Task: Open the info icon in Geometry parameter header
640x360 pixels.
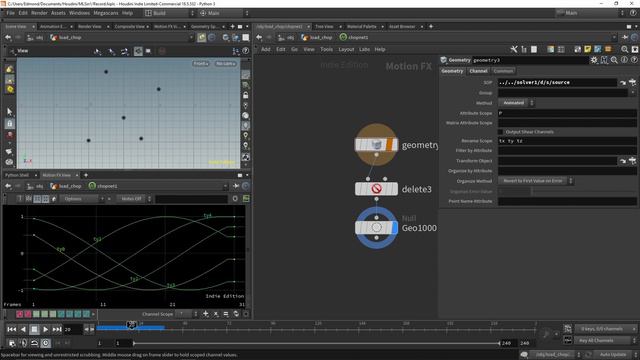Action: click(624, 60)
